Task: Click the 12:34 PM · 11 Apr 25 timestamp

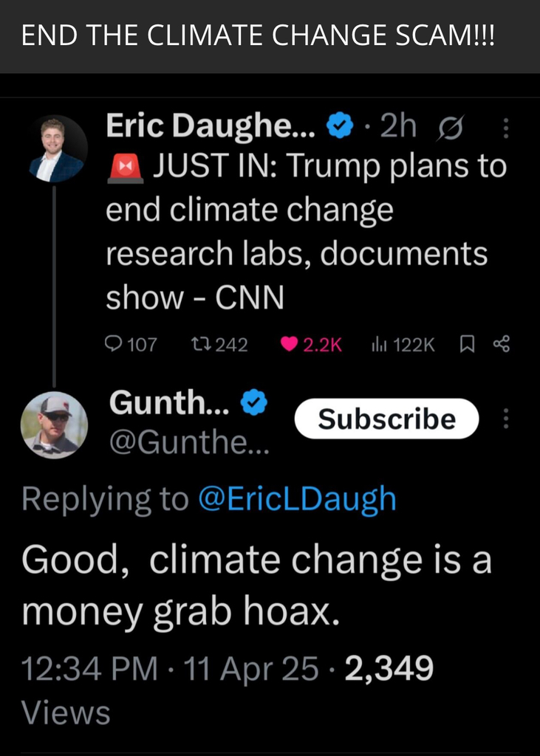Action: (x=170, y=669)
